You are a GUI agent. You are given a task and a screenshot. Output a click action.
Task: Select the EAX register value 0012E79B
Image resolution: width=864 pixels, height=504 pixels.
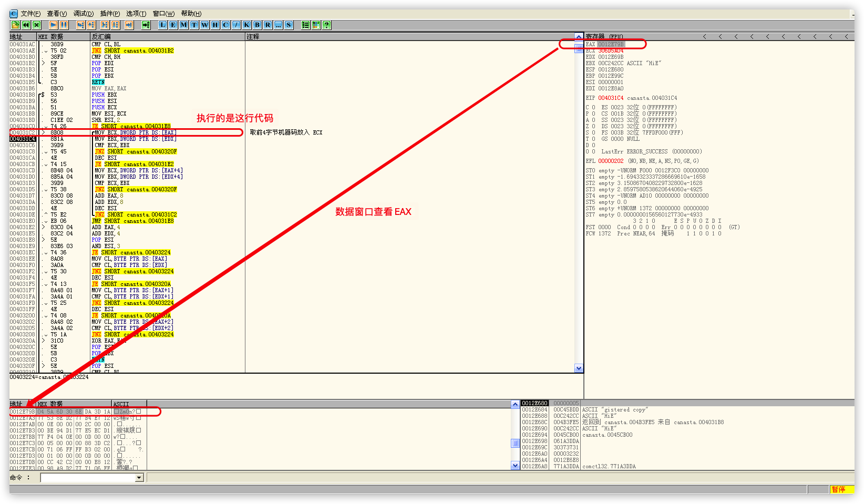click(611, 44)
